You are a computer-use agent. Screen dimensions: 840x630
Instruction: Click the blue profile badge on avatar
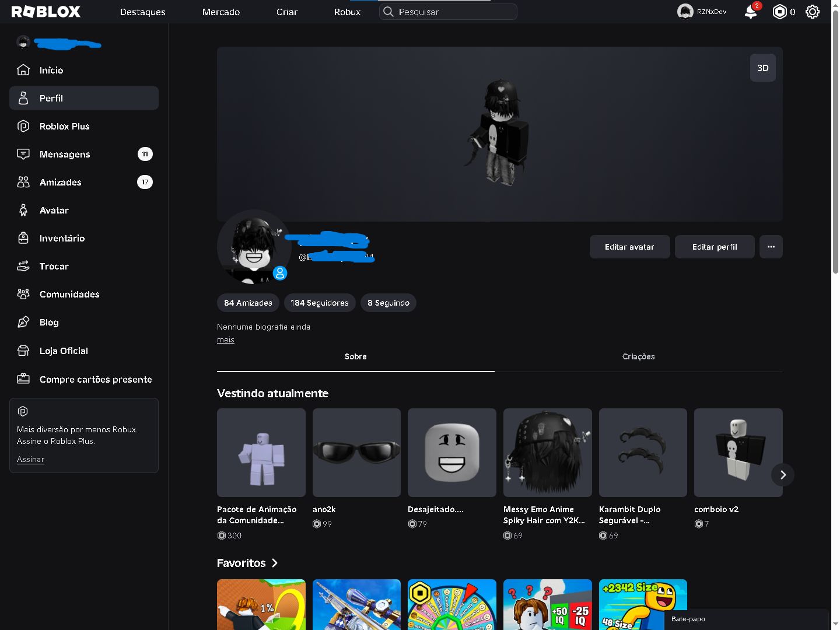(x=280, y=273)
